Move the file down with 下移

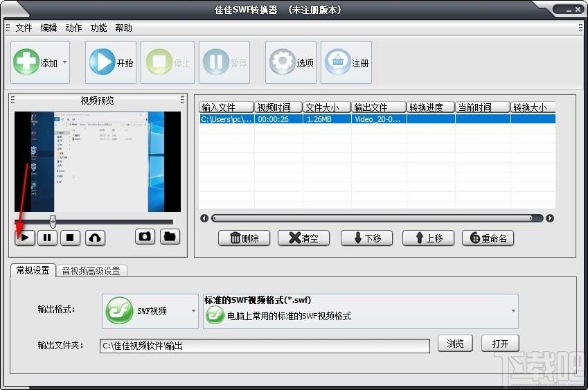(367, 238)
